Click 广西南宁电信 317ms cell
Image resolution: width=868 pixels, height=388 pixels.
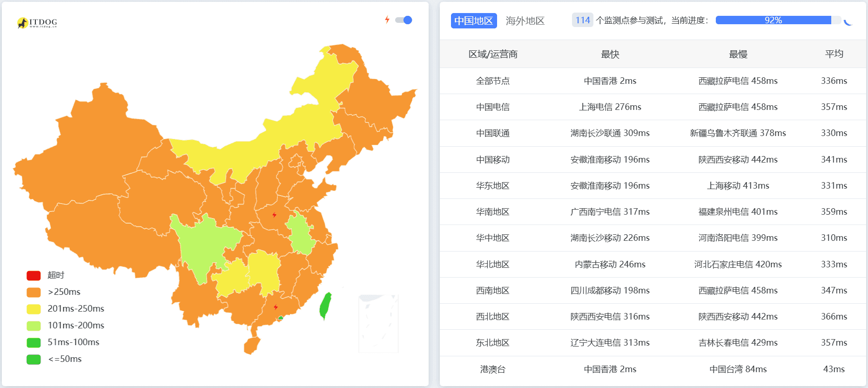click(x=610, y=211)
